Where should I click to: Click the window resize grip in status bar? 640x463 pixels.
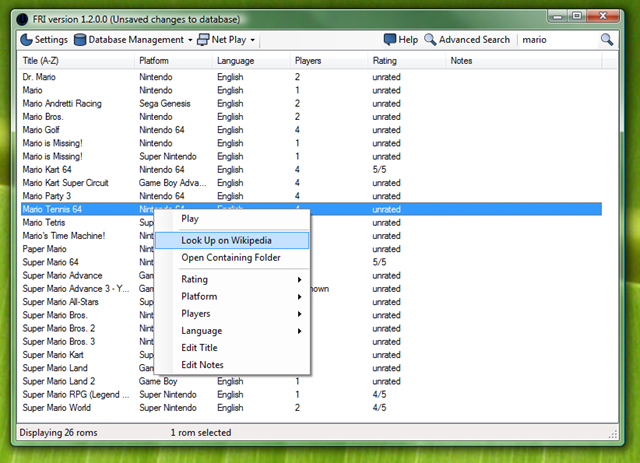[x=613, y=435]
